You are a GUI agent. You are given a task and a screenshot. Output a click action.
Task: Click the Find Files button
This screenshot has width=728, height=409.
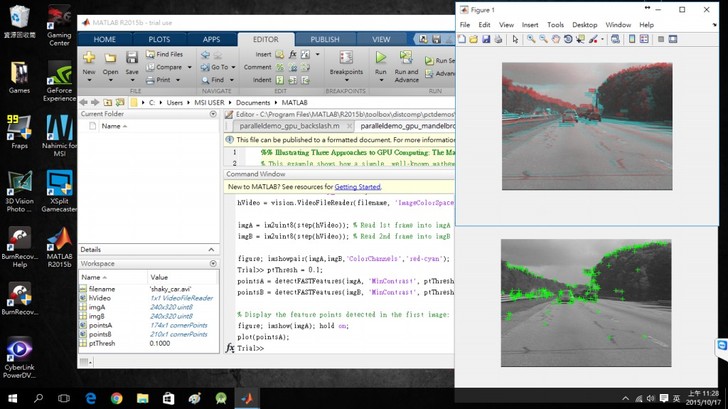(169, 54)
